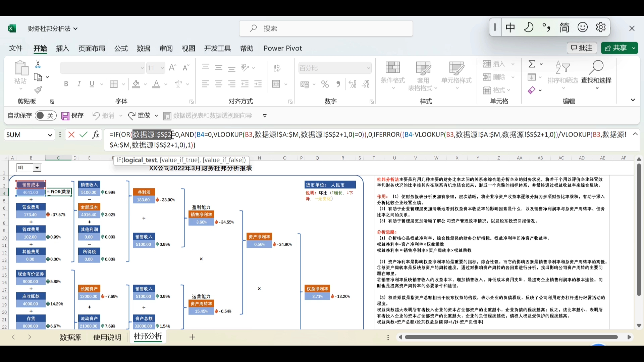Image resolution: width=644 pixels, height=362 pixels.
Task: Open the Font Color A swatch
Action: [156, 84]
